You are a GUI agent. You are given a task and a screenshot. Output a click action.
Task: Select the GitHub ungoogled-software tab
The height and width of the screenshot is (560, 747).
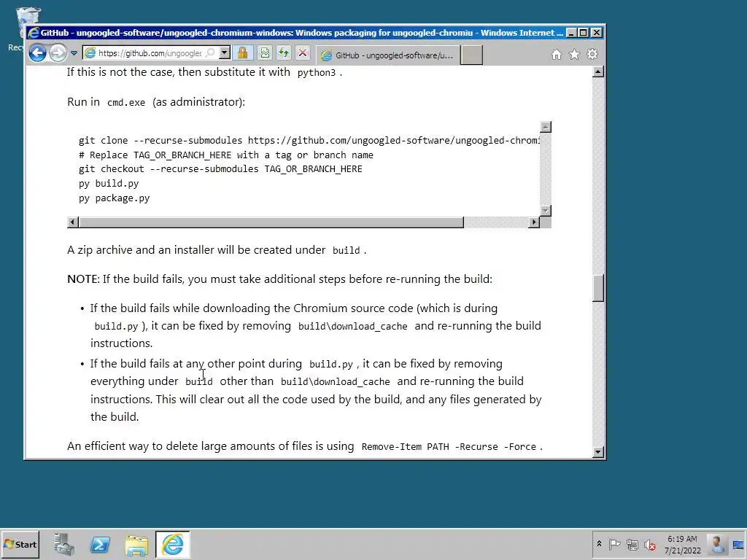point(388,55)
